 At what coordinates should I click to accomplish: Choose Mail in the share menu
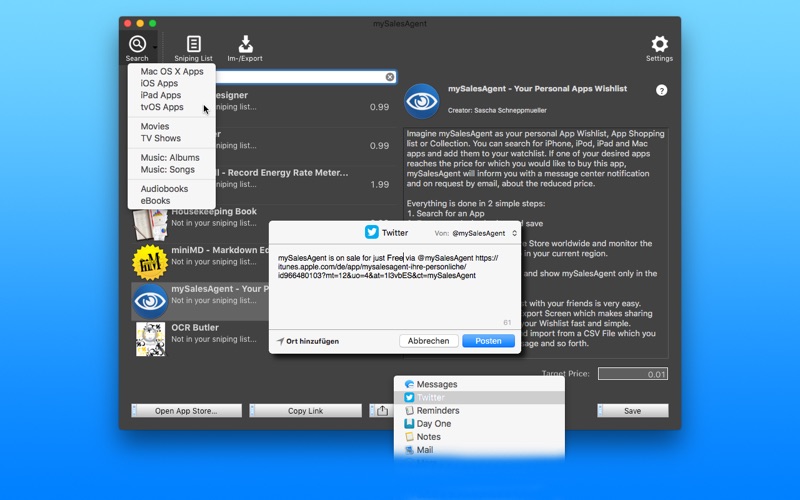(479, 450)
